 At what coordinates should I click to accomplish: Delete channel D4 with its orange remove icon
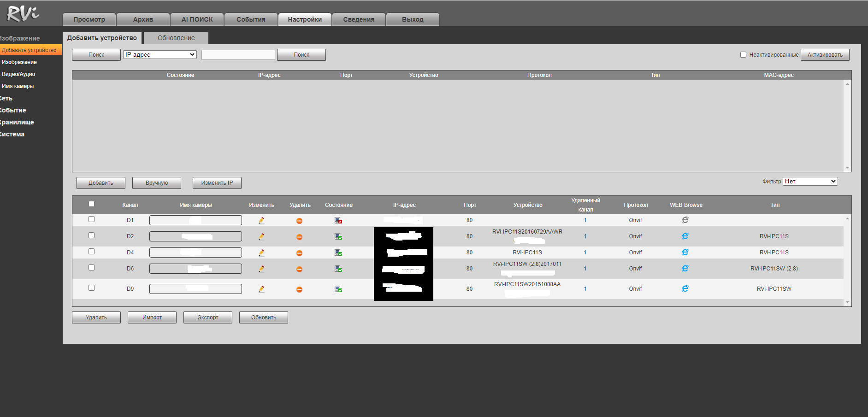[x=299, y=253]
